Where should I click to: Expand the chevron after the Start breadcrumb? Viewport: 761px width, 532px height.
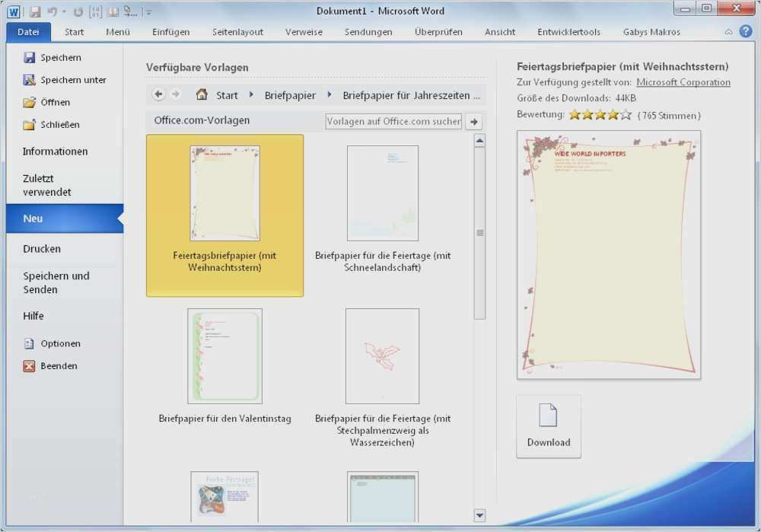tap(251, 94)
